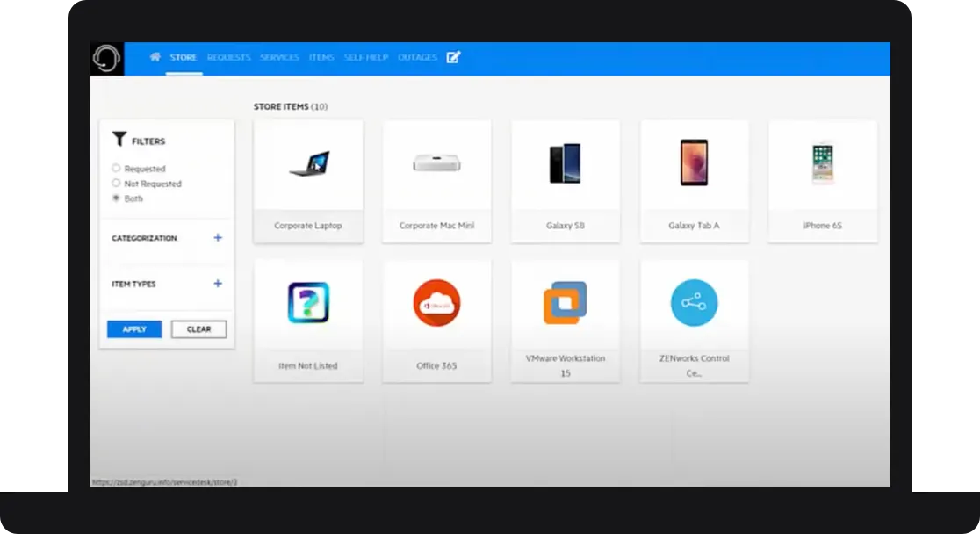Open the Requests tab
Screen dimensions: 980x534
coord(228,57)
